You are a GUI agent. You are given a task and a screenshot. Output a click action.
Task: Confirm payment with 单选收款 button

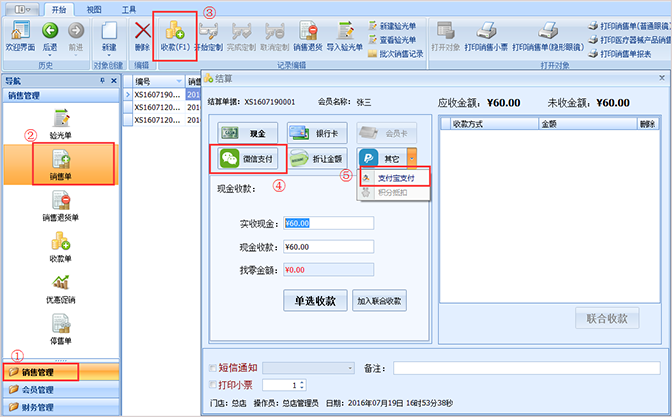pyautogui.click(x=315, y=300)
